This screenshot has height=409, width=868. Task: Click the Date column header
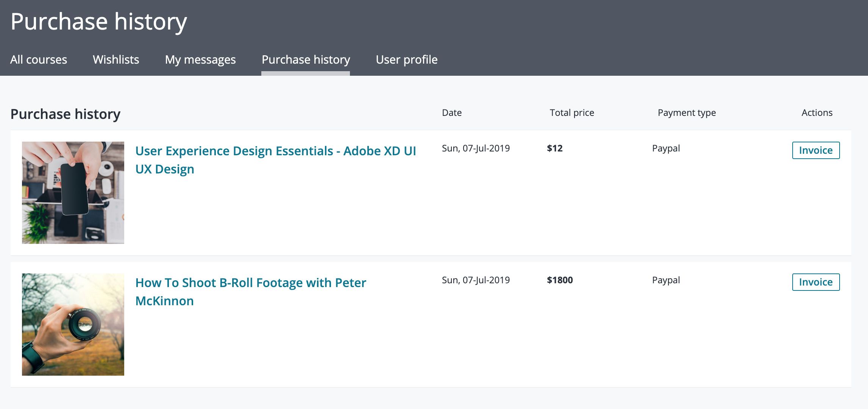(x=451, y=112)
